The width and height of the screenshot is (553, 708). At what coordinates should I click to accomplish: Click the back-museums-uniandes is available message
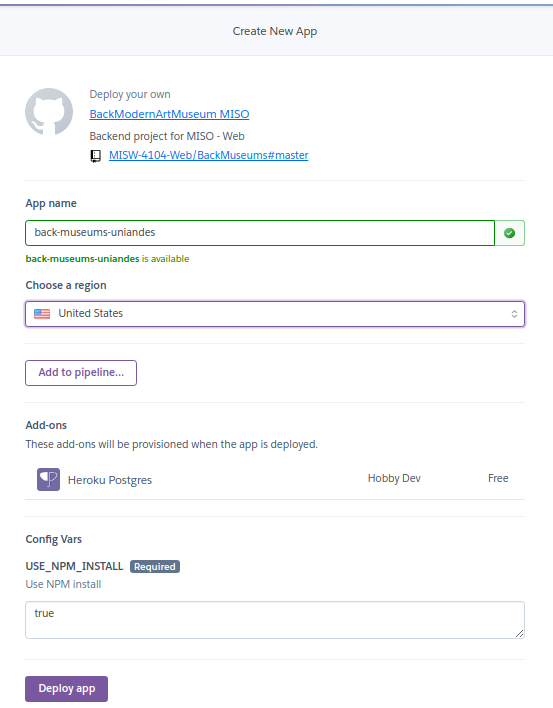point(107,259)
